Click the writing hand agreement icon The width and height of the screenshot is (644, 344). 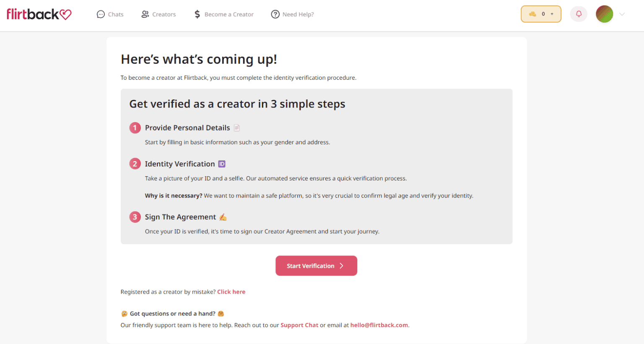223,217
